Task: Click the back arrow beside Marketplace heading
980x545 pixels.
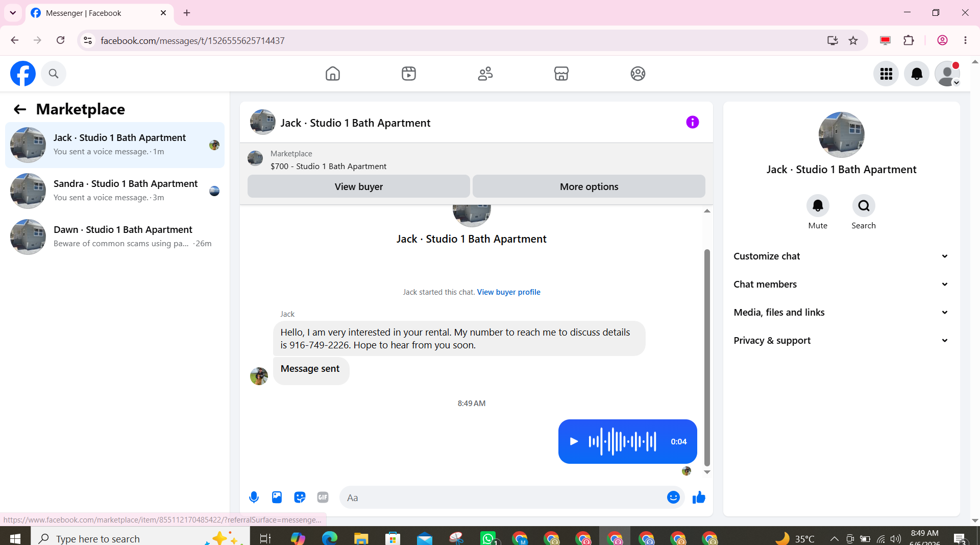Action: pos(20,109)
